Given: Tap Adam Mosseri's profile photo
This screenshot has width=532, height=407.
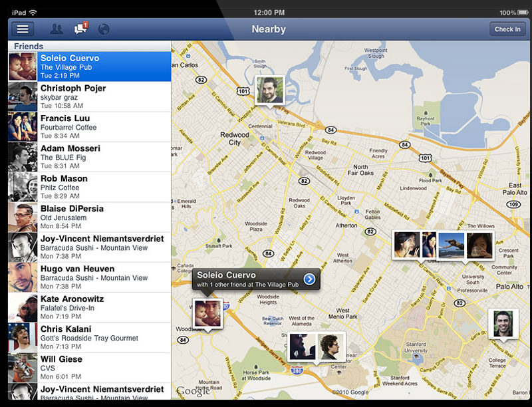Looking at the screenshot, I should tap(23, 157).
